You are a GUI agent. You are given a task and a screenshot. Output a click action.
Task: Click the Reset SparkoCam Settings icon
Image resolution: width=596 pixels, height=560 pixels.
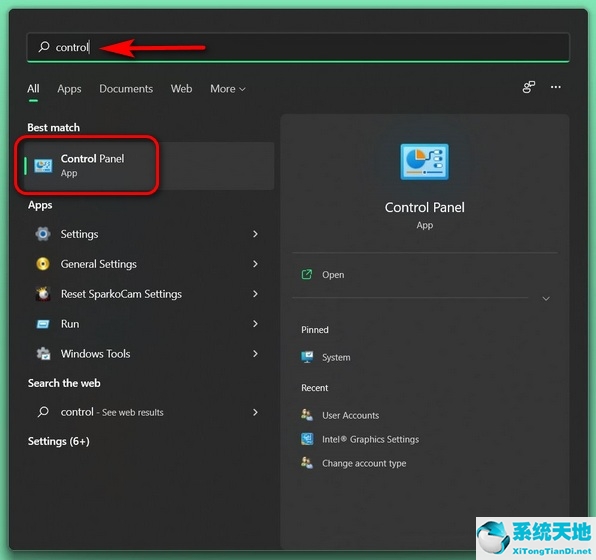click(43, 293)
